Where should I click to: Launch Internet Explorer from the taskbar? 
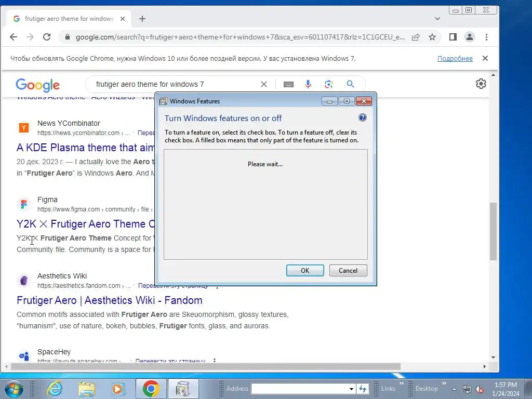point(55,389)
